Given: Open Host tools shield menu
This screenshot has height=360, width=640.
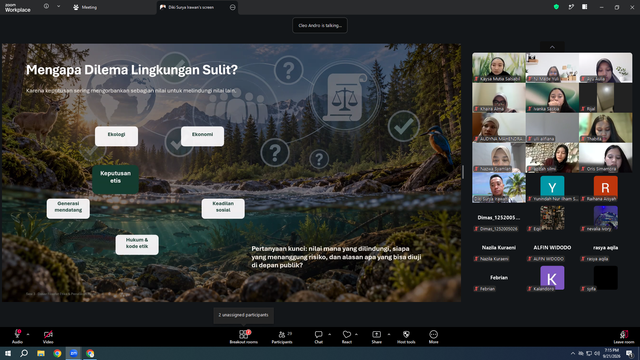Looking at the screenshot, I should tap(406, 337).
